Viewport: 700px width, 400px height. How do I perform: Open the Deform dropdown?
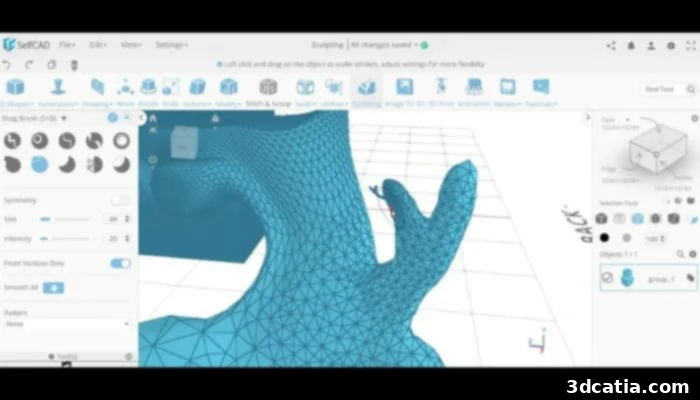click(197, 92)
